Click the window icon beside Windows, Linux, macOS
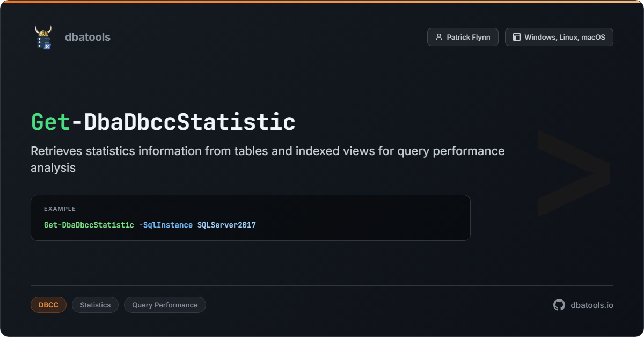The height and width of the screenshot is (337, 644). (517, 37)
